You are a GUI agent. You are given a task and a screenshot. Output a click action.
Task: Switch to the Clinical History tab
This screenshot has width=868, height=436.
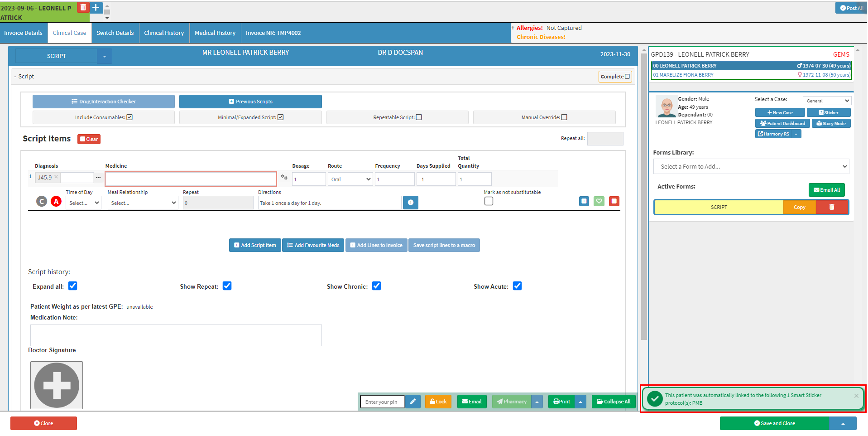point(164,33)
